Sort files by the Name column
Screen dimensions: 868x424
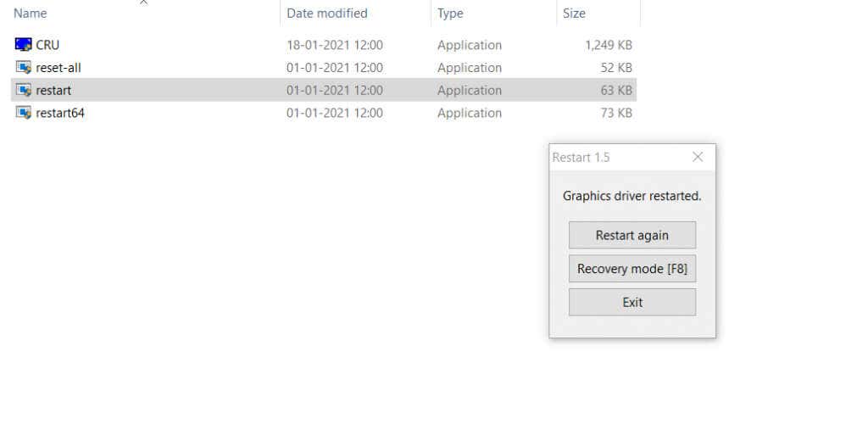[30, 14]
